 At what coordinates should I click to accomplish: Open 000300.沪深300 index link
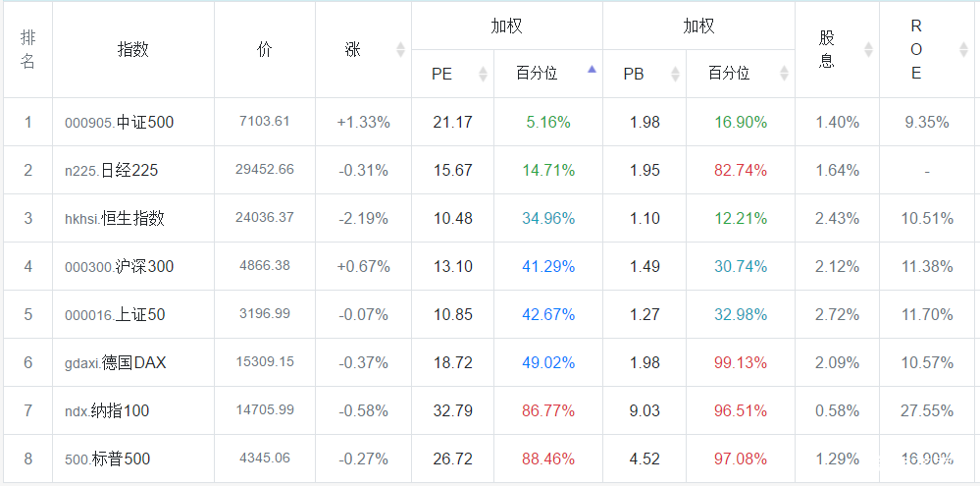(x=120, y=266)
